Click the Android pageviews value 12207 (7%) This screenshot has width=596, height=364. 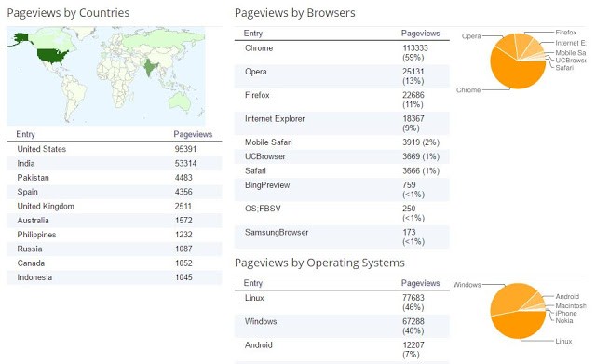coord(413,350)
